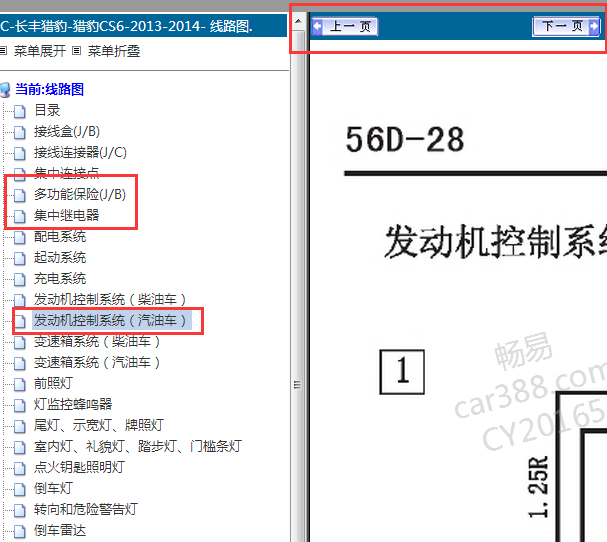Click scroll-up arrow of the tree panel
This screenshot has width=607, height=542.
click(298, 21)
